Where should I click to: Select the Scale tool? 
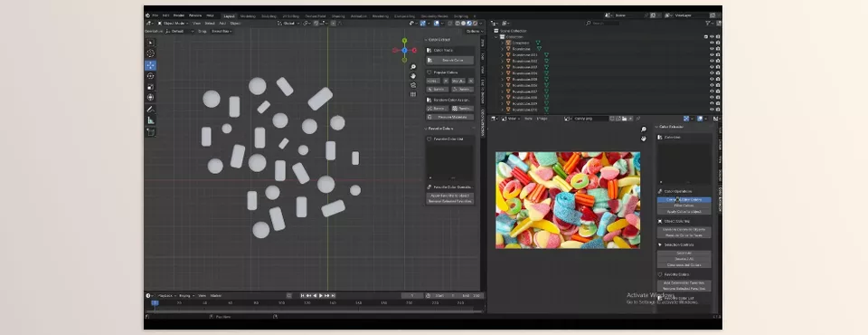151,87
